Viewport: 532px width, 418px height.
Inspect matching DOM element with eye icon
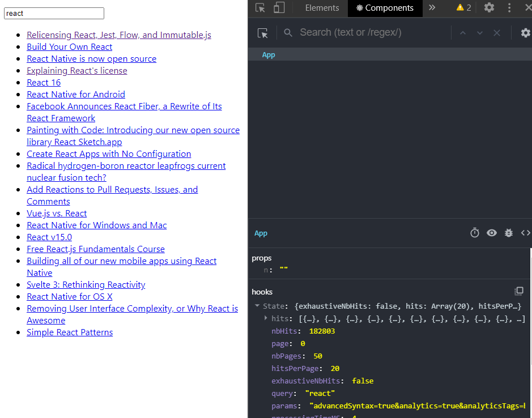pyautogui.click(x=492, y=233)
